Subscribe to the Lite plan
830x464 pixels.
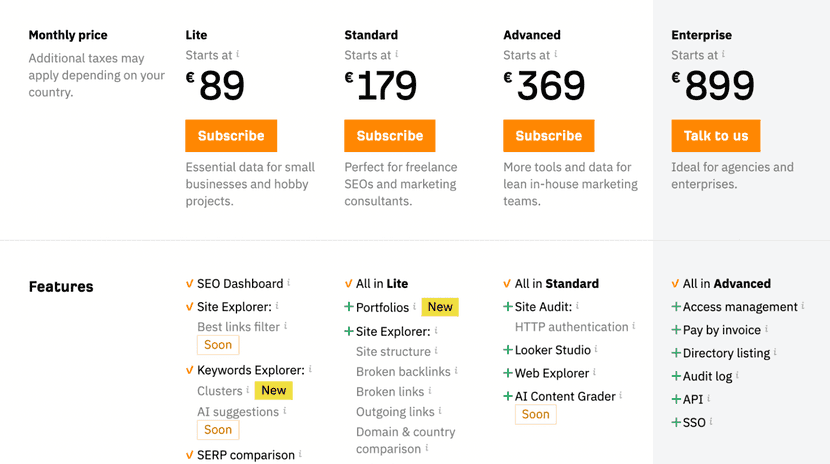coord(231,136)
